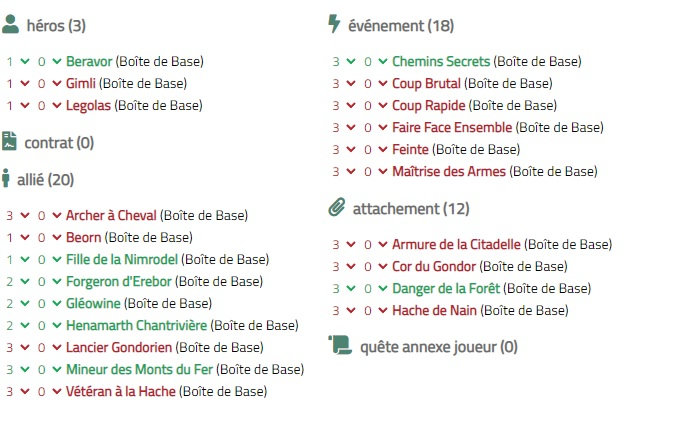Open the Legolas card link
The height and width of the screenshot is (438, 673).
pyautogui.click(x=88, y=106)
